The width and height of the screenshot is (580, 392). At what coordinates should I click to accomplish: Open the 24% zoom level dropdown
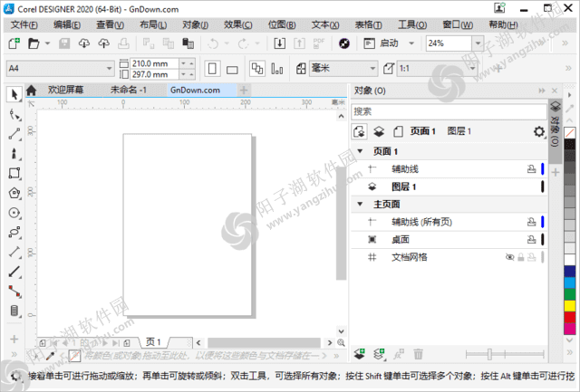click(x=478, y=43)
